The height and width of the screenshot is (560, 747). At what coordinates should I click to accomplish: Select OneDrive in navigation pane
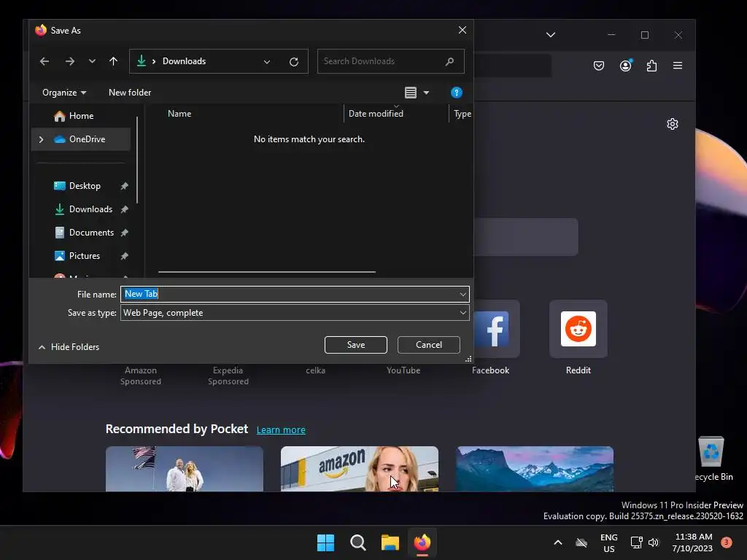coord(80,139)
